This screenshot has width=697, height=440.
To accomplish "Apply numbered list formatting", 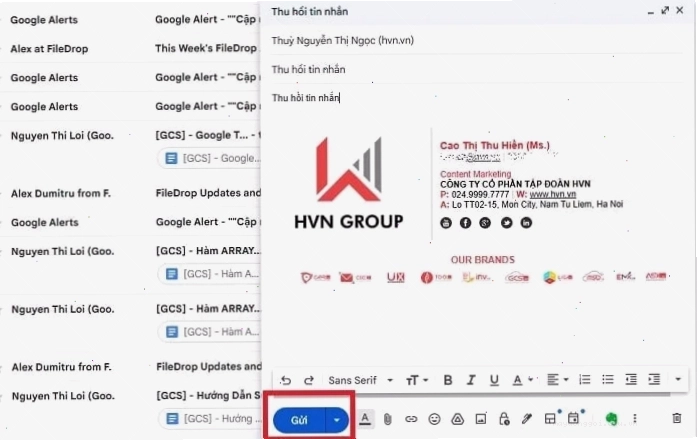I will (585, 380).
